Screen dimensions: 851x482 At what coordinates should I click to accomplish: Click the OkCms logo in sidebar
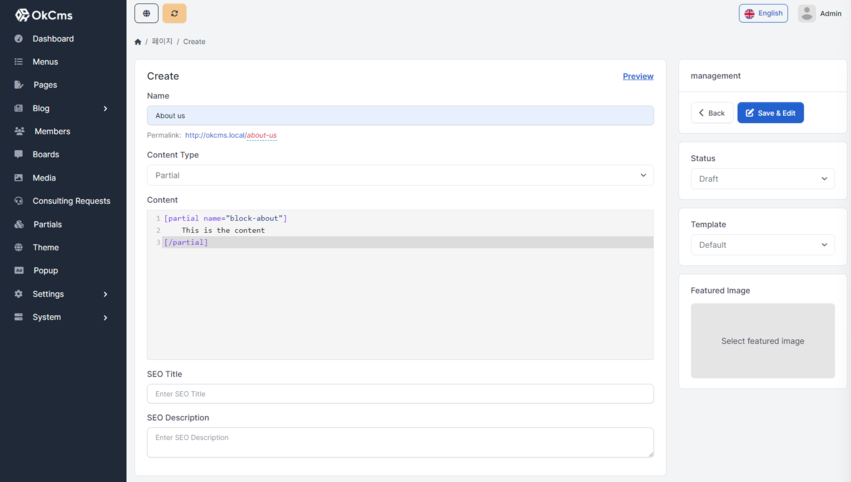(x=44, y=15)
